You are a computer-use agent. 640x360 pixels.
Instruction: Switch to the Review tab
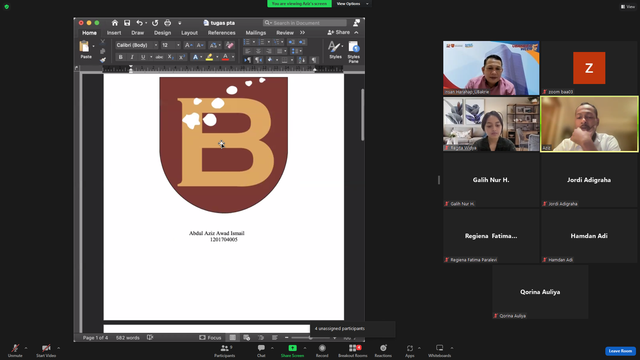click(x=285, y=33)
